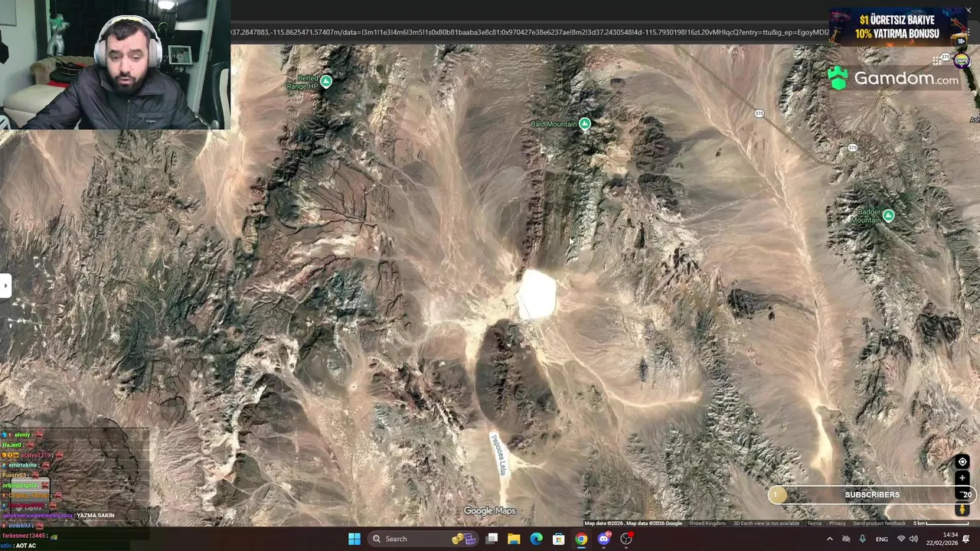Open Street View using the yellow Pegman icon

tap(962, 510)
